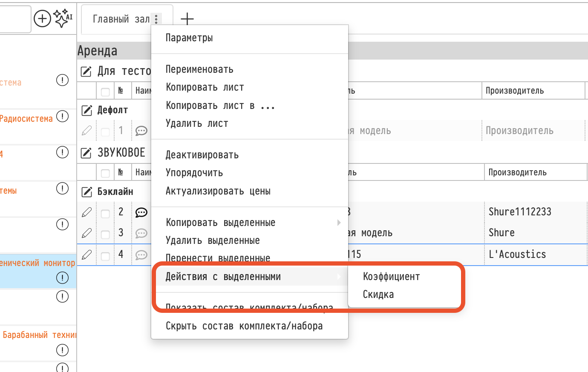
Task: Select the row 3 checkbox
Action: (x=105, y=235)
